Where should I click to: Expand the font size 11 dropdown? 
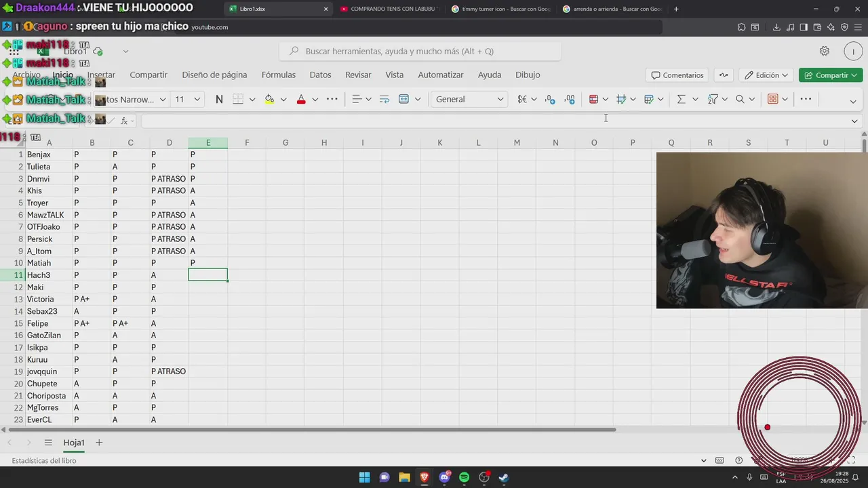pyautogui.click(x=197, y=99)
